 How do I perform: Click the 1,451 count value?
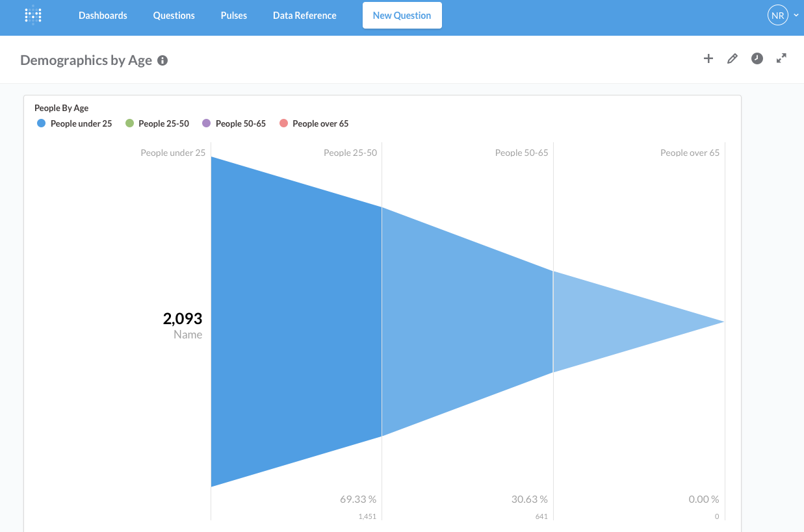[367, 516]
